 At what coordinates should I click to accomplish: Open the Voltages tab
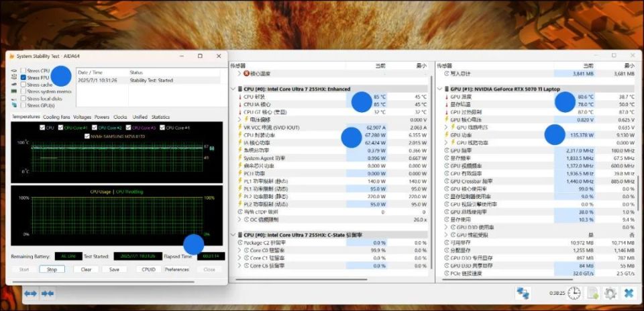point(82,117)
